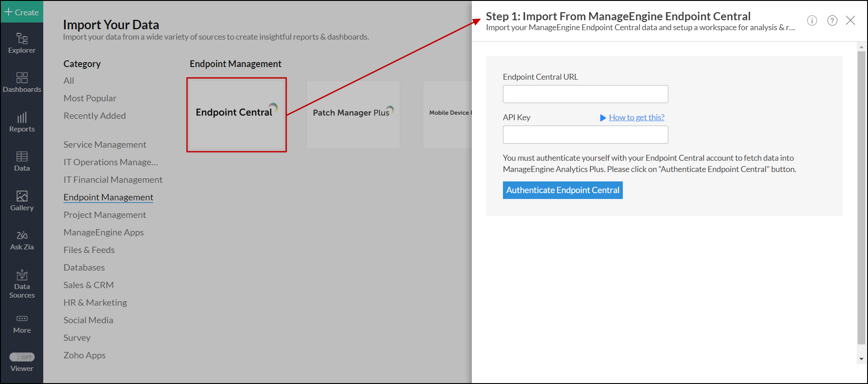
Task: Open the Gallery sidebar icon
Action: click(x=22, y=201)
